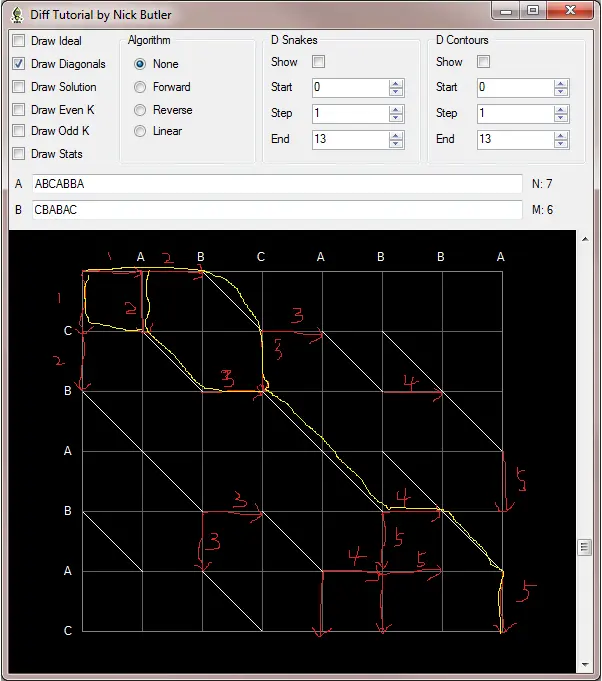Image resolution: width=602 pixels, height=681 pixels.
Task: Increase the D Contours Start value
Action: coord(561,84)
